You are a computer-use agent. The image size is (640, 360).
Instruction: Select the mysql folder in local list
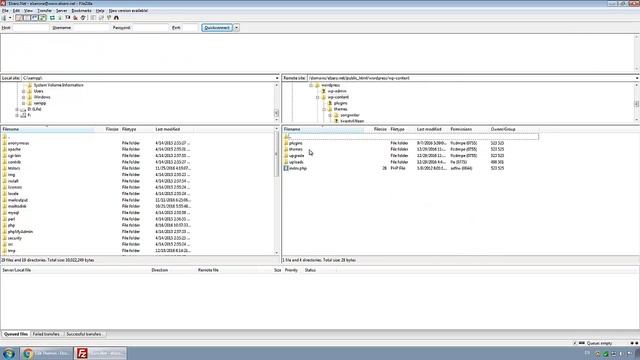(13, 213)
